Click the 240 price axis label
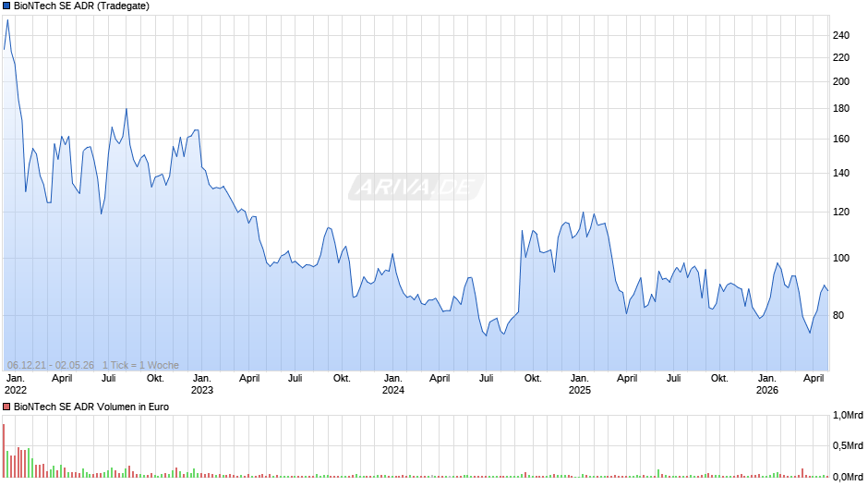 [x=841, y=35]
